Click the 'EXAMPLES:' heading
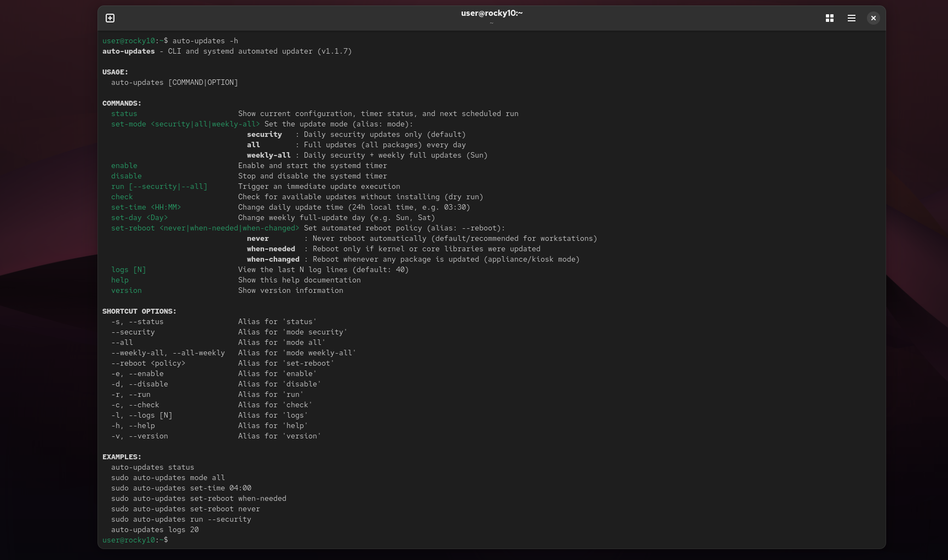 pos(122,457)
